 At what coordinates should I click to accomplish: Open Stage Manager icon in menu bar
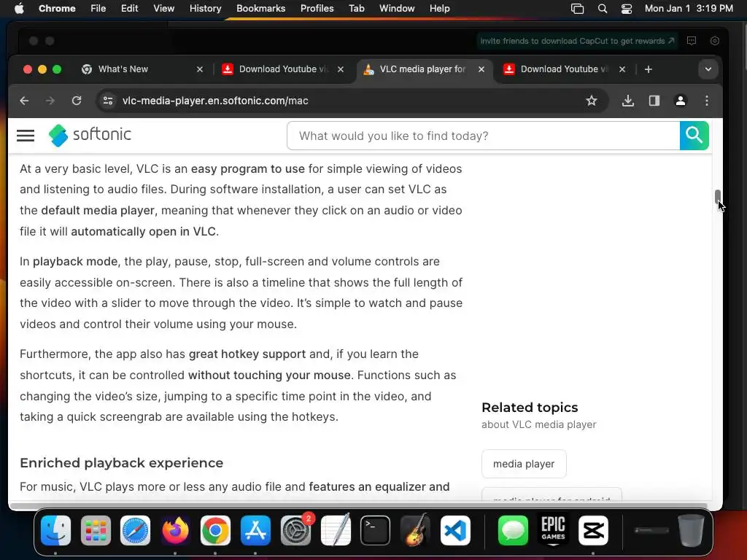point(578,9)
